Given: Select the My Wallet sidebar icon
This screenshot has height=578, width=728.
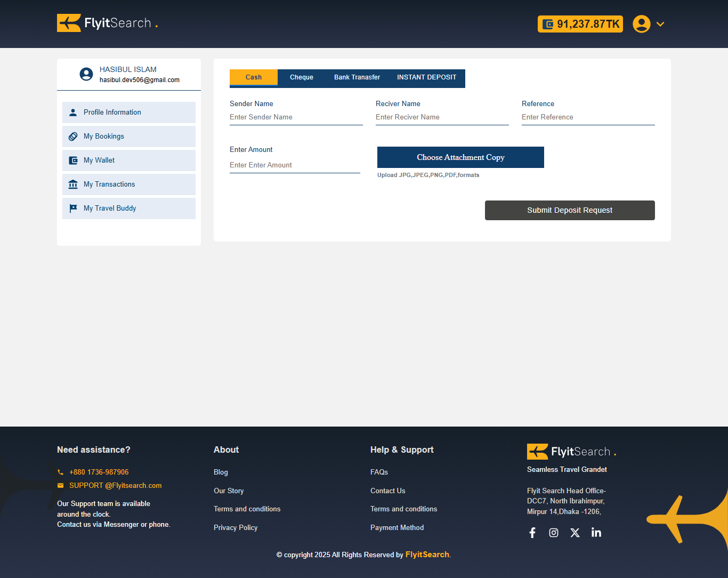Looking at the screenshot, I should 73,160.
